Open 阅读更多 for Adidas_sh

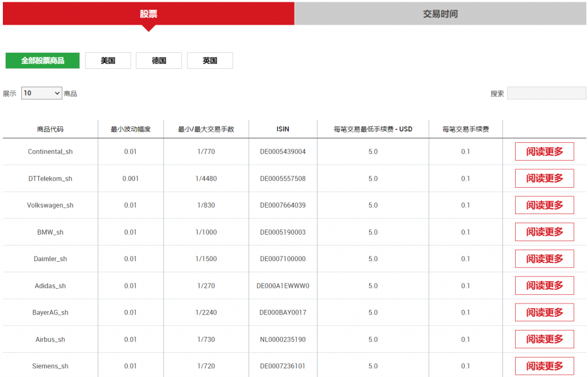544,285
